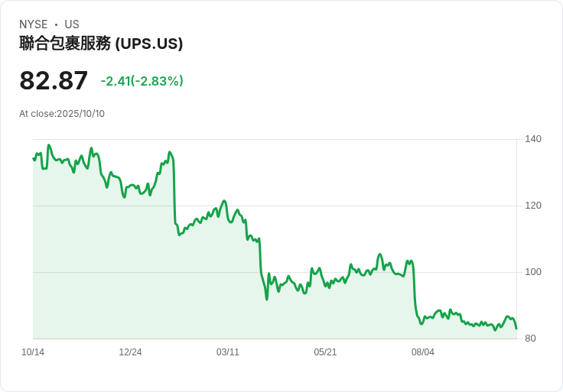Click the rightmost end of the price line
Viewport: 563px width, 392px height.
pyautogui.click(x=516, y=329)
